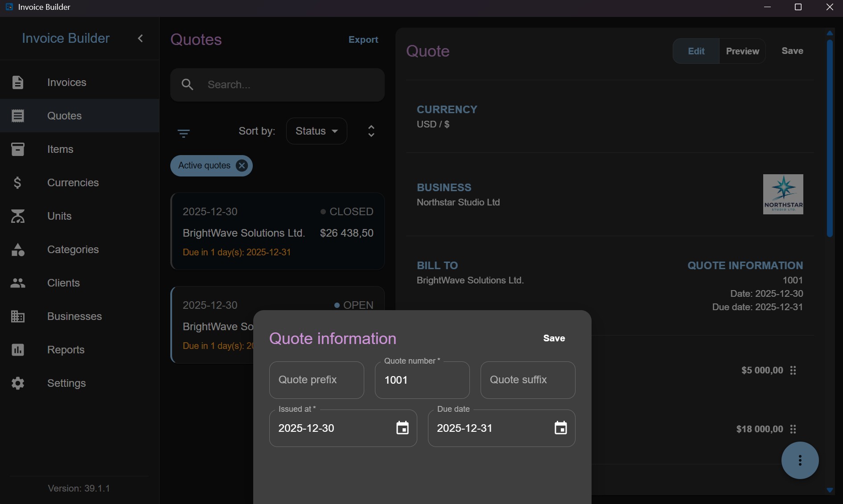Toggle the sort direction arrows

click(x=371, y=131)
